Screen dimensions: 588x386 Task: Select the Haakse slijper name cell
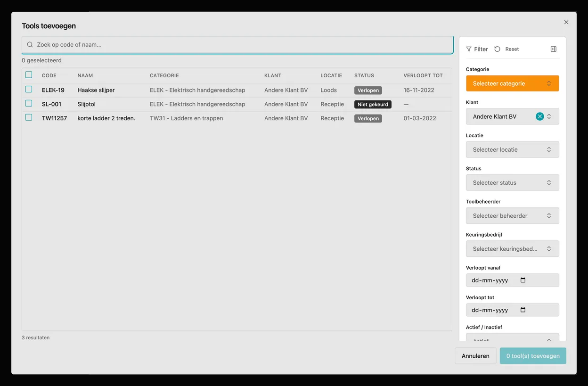(x=96, y=90)
